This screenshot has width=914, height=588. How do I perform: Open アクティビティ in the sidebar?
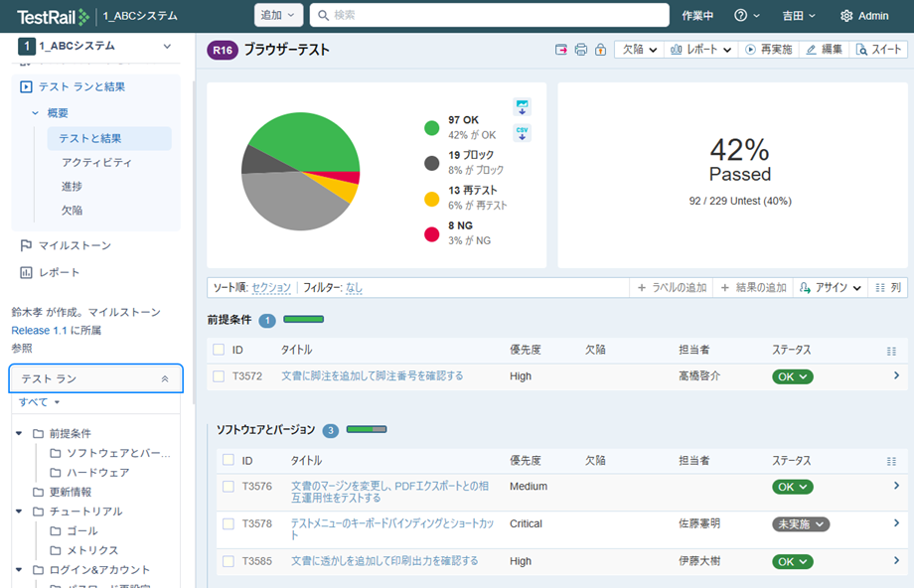coord(96,162)
